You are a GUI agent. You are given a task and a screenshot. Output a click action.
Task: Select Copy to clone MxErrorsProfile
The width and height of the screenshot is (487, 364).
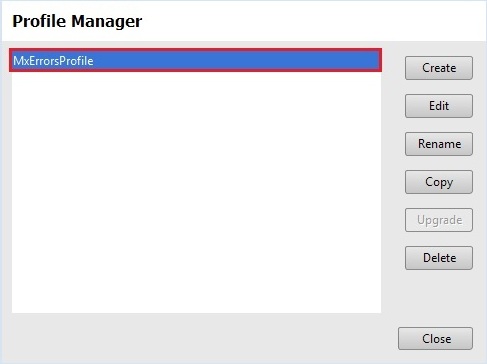click(x=439, y=182)
